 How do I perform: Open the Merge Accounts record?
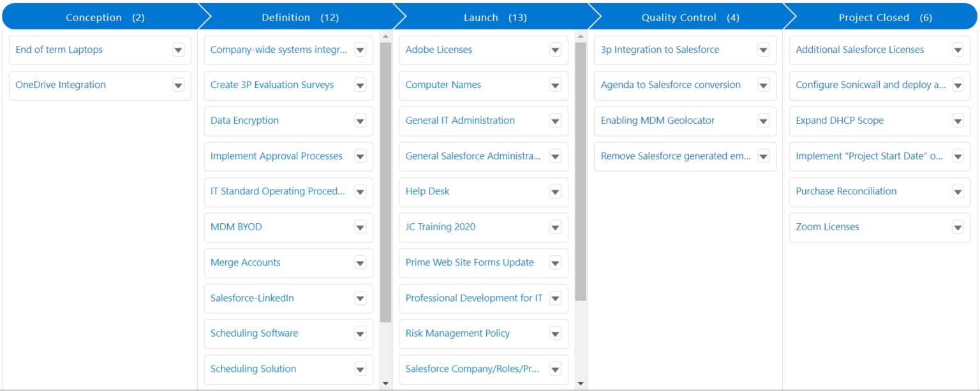click(246, 262)
